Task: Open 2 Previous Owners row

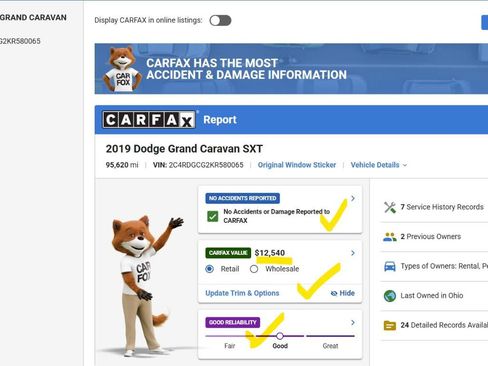Action: pos(434,237)
